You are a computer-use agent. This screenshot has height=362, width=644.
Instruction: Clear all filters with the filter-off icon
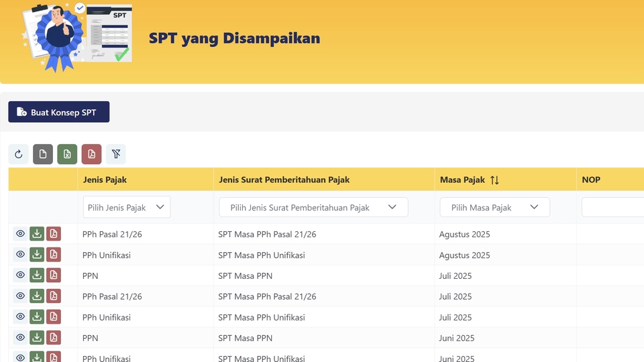[x=116, y=154]
